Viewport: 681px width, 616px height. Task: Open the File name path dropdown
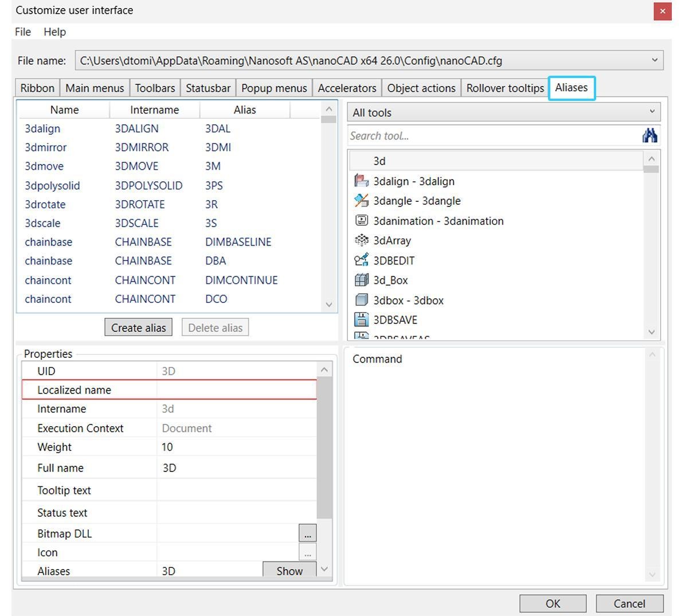(655, 60)
